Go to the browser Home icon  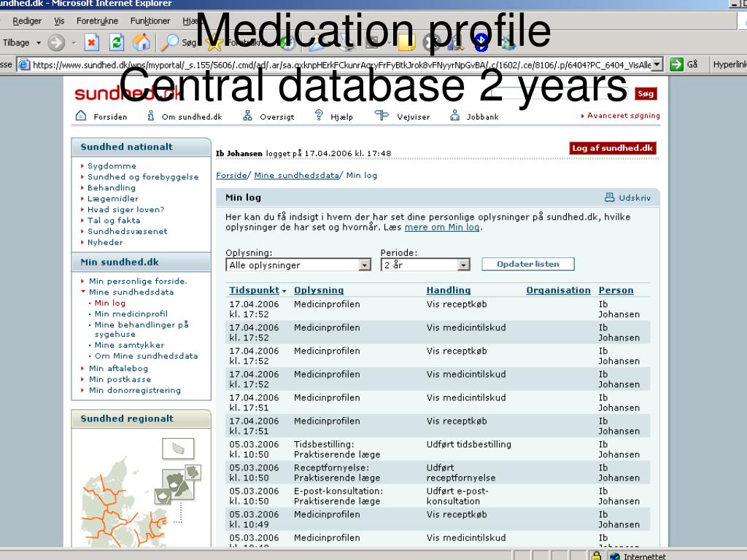[142, 42]
